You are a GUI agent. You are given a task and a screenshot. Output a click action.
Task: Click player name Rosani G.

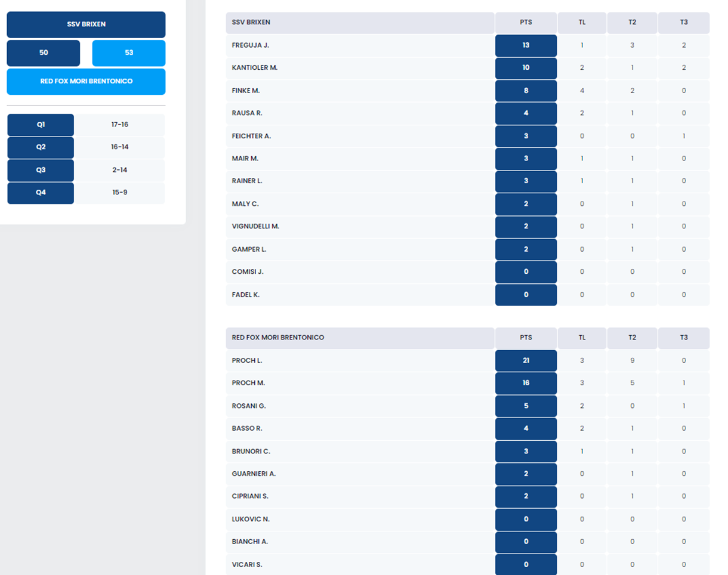pos(249,406)
